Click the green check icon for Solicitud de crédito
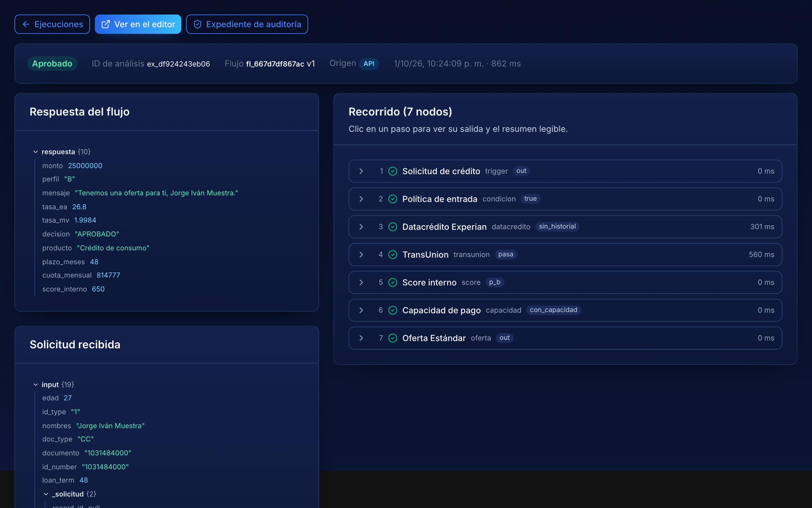Viewport: 812px width, 508px height. tap(393, 171)
